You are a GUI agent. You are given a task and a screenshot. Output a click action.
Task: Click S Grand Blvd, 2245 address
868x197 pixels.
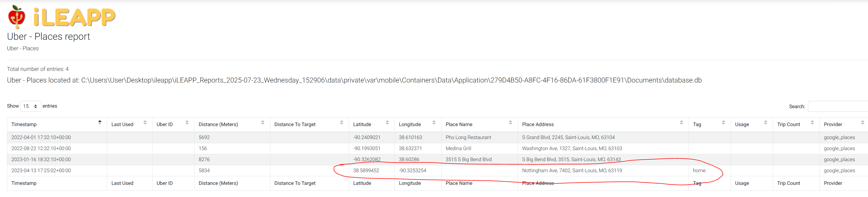[x=568, y=137]
